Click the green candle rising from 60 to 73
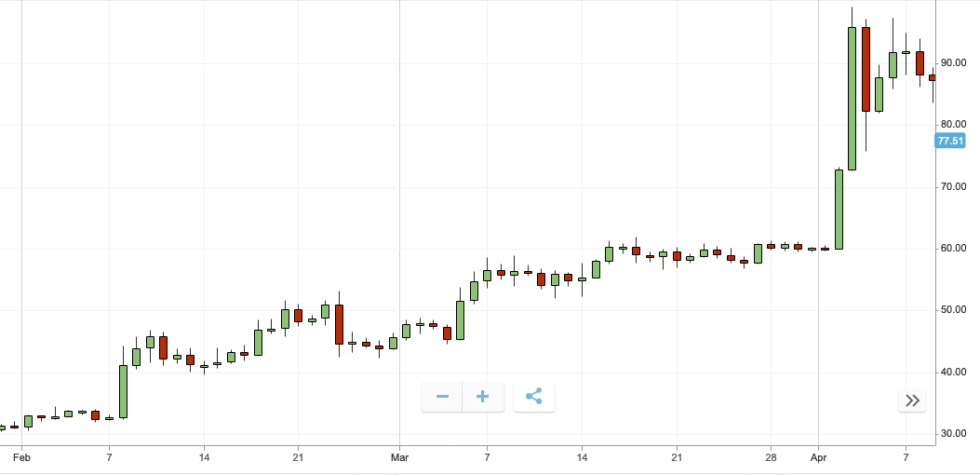Screen dimensions: 980x475 (839, 209)
